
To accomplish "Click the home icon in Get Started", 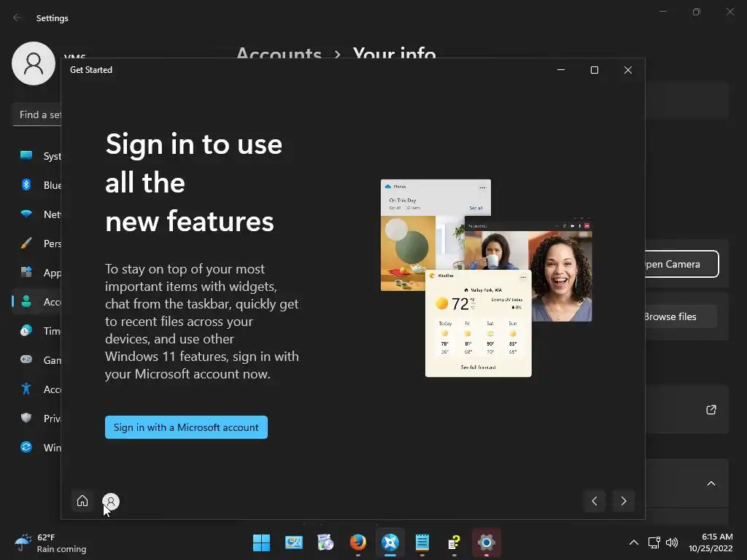I will [x=82, y=501].
